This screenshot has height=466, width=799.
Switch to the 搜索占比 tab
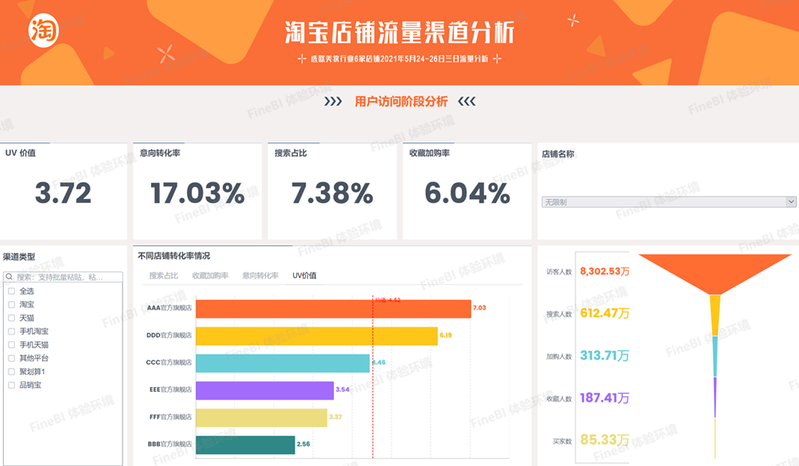[x=164, y=275]
